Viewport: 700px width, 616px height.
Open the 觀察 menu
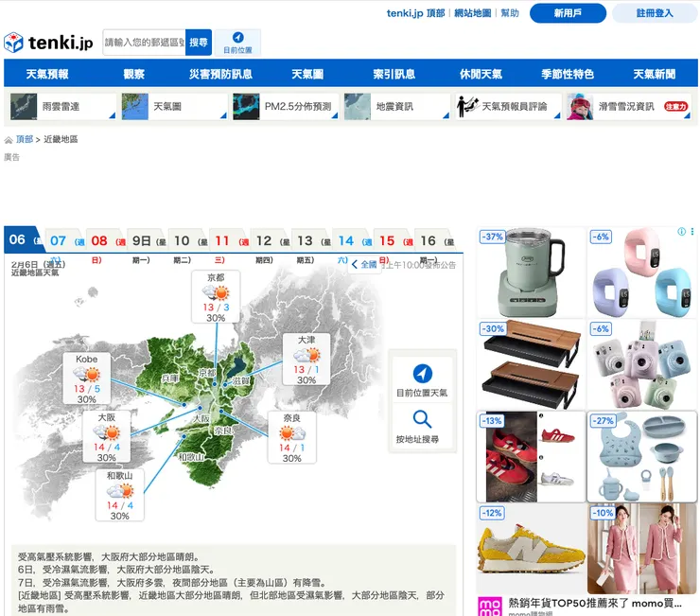pos(134,74)
